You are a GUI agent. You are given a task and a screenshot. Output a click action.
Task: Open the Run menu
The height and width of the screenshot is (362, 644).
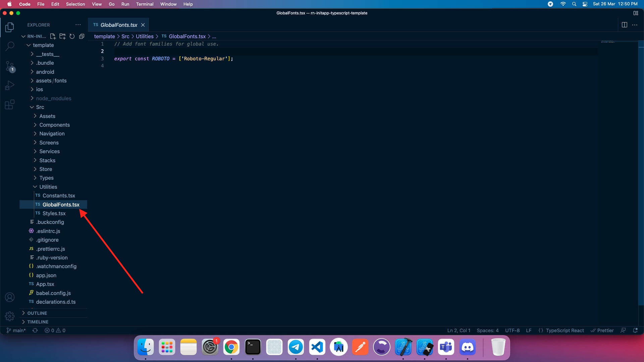pyautogui.click(x=125, y=4)
